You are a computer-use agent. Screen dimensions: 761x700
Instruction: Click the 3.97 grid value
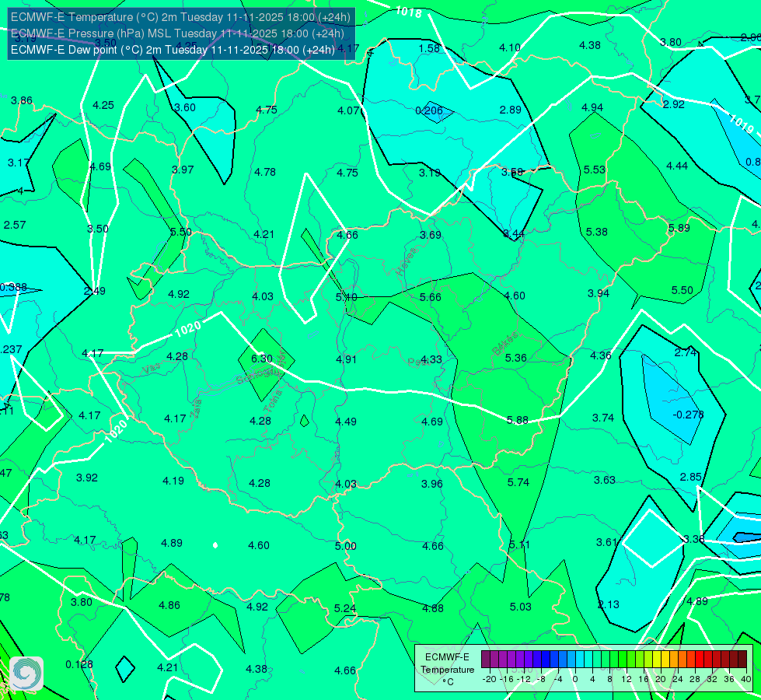tap(183, 170)
